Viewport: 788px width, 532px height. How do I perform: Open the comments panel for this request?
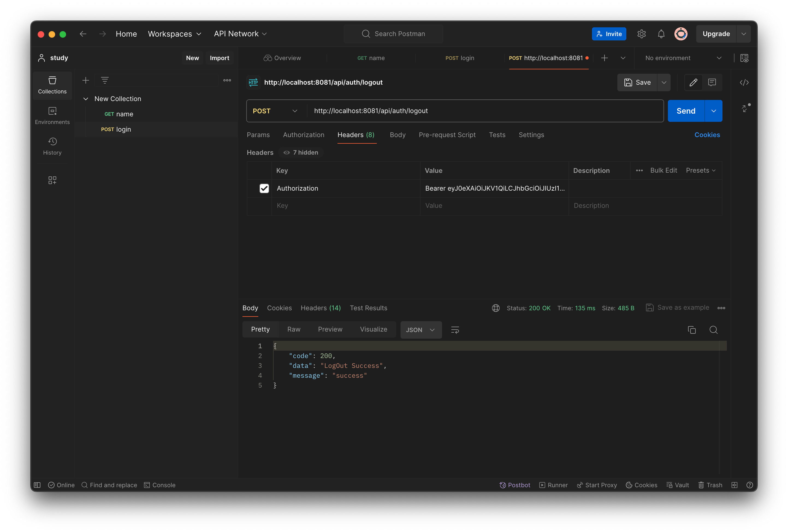[712, 82]
